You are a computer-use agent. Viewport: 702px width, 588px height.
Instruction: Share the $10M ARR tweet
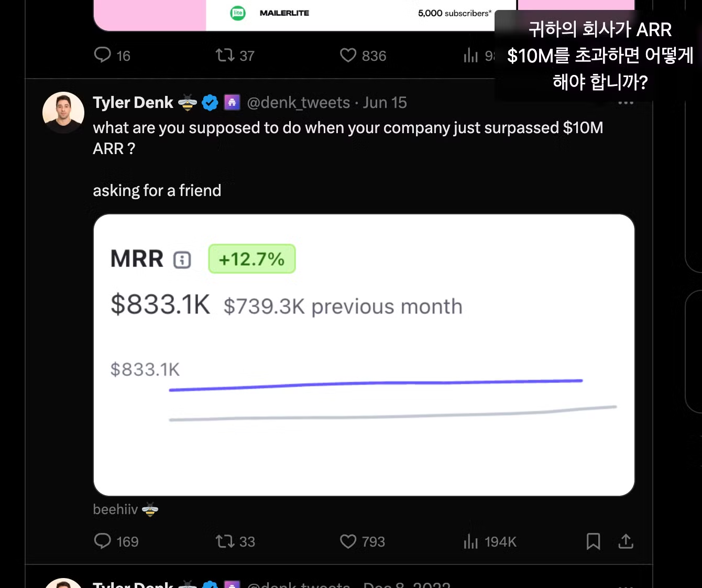(x=626, y=541)
